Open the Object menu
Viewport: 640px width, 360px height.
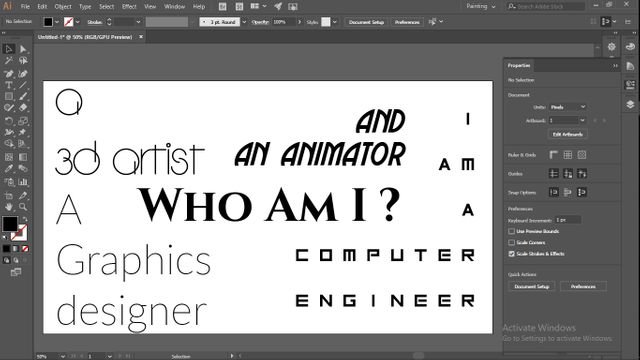coord(63,7)
